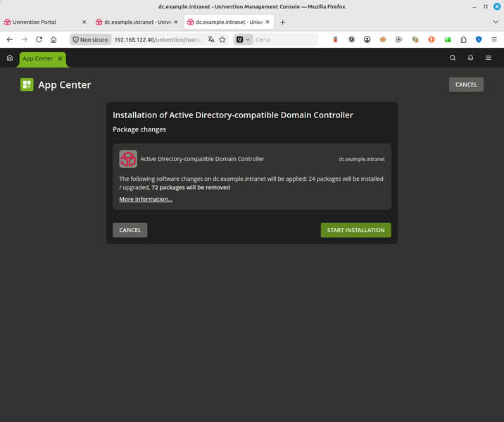
Task: Open the UMC hamburger menu
Action: pos(489,58)
